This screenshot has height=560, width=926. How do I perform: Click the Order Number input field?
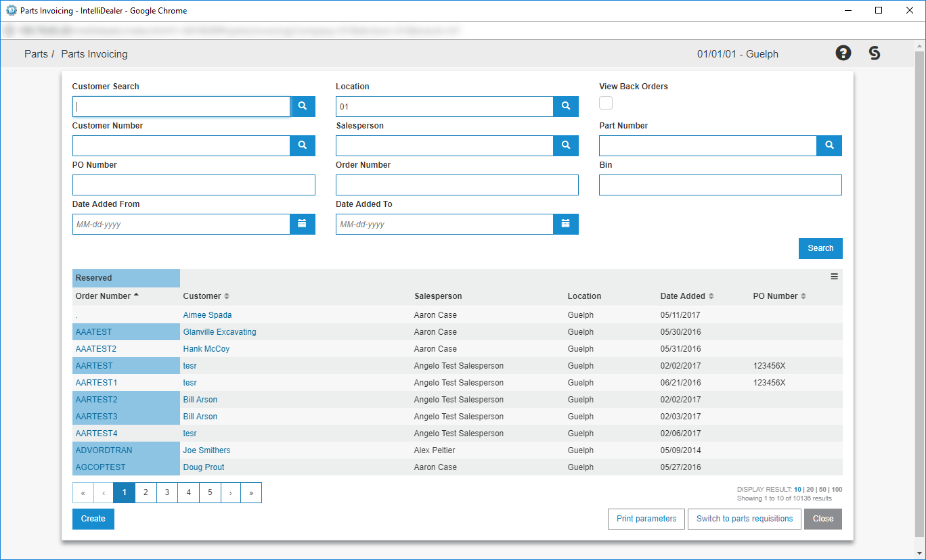tap(457, 185)
